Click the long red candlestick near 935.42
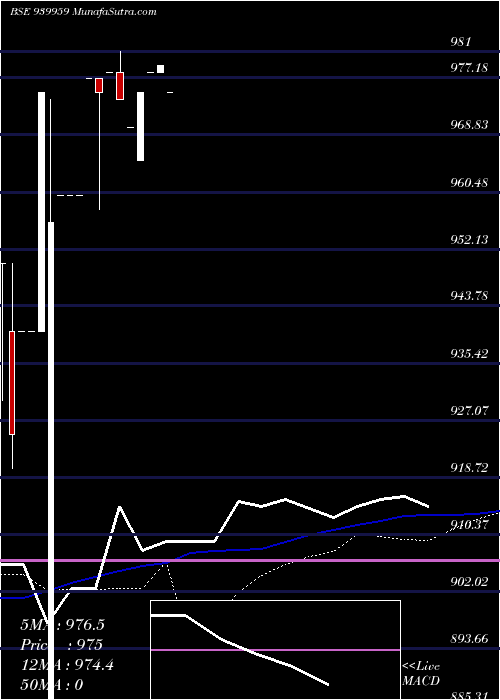The image size is (500, 700). pos(12,383)
